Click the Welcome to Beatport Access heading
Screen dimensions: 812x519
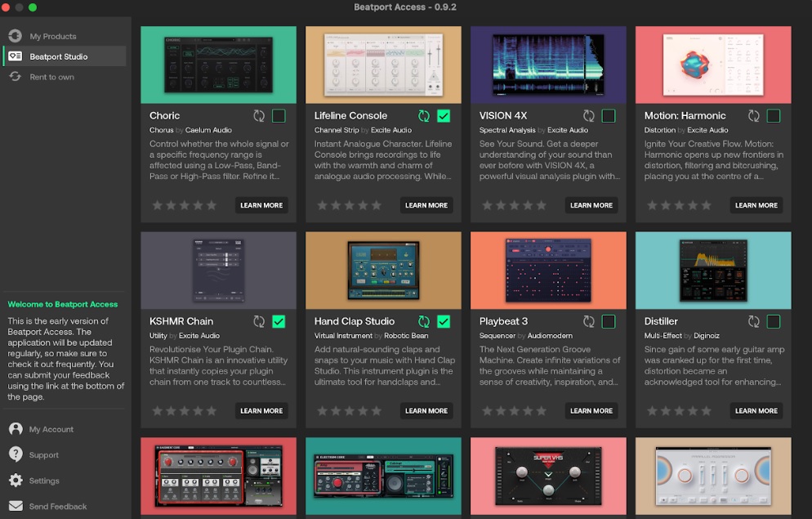click(x=63, y=304)
